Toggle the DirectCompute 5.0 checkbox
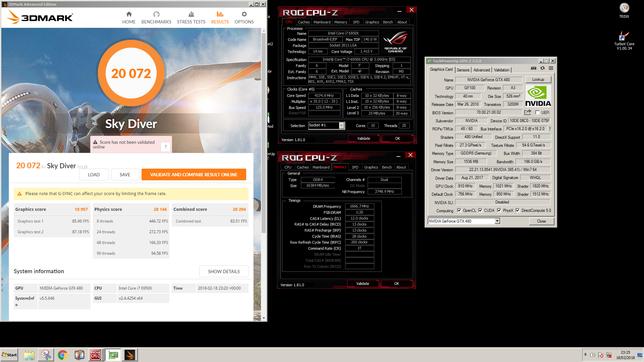This screenshot has height=362, width=644. point(518,210)
